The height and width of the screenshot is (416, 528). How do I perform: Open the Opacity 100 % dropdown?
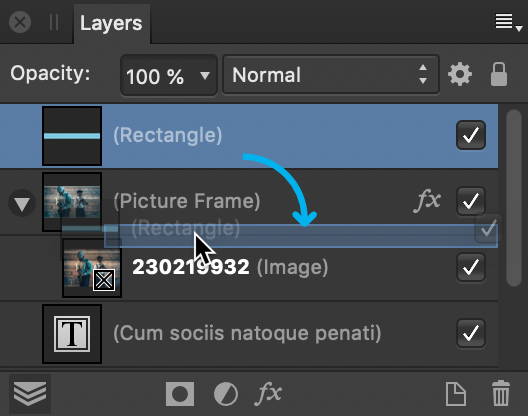click(169, 75)
